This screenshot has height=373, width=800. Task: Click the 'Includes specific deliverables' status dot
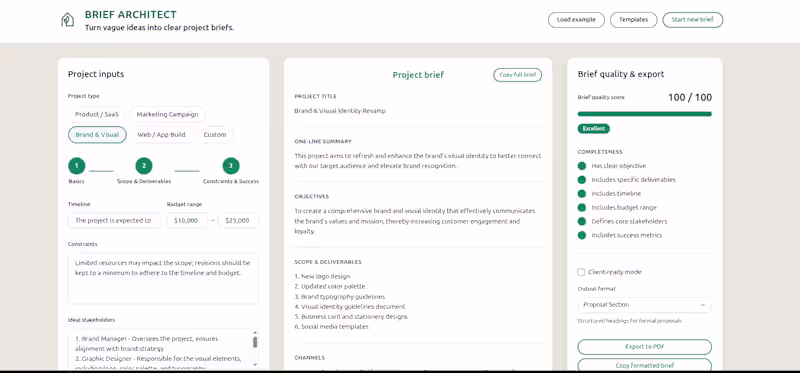tap(582, 180)
